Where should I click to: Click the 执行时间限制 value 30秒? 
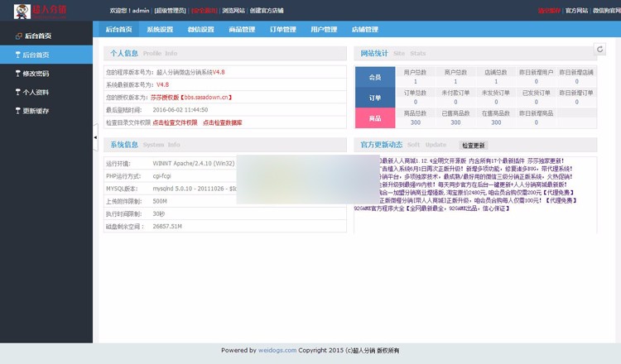point(158,213)
